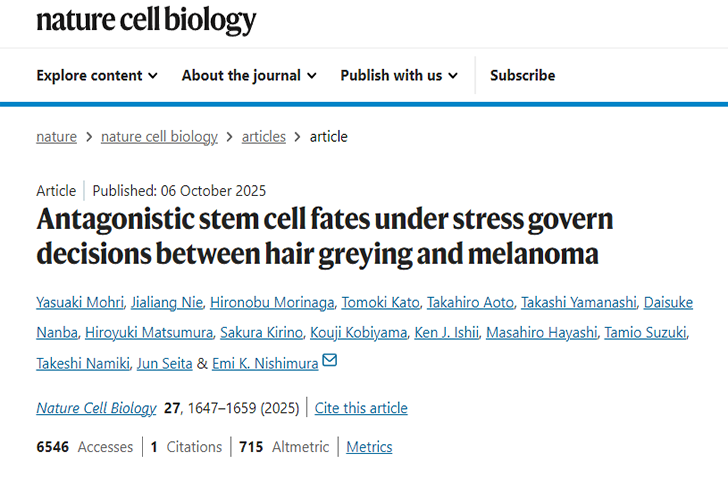Go to the nature breadcrumb link
The image size is (728, 485).
pos(56,137)
